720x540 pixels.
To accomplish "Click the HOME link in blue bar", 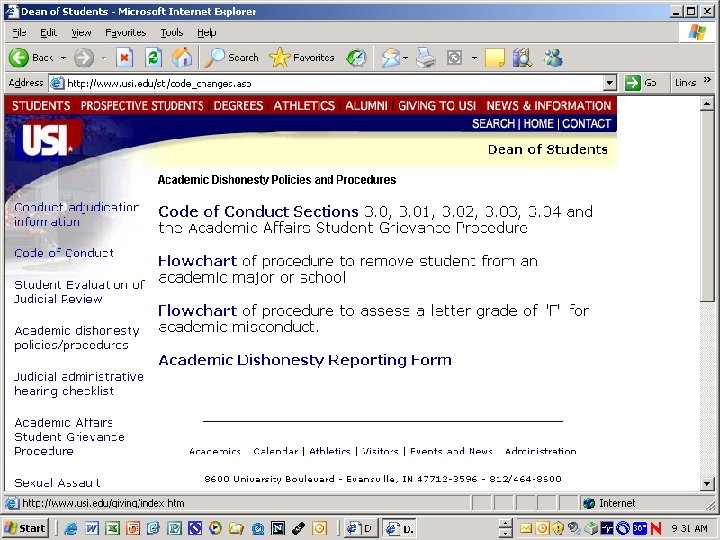I will click(x=539, y=124).
